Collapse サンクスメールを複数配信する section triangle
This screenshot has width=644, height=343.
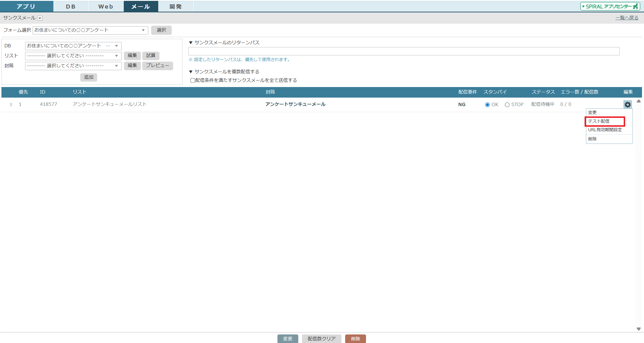(x=191, y=72)
